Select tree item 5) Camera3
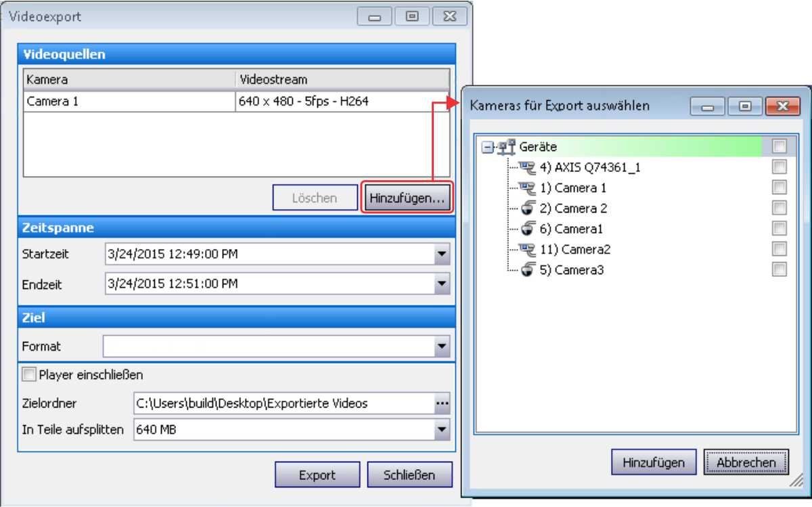812x507 pixels. [571, 270]
